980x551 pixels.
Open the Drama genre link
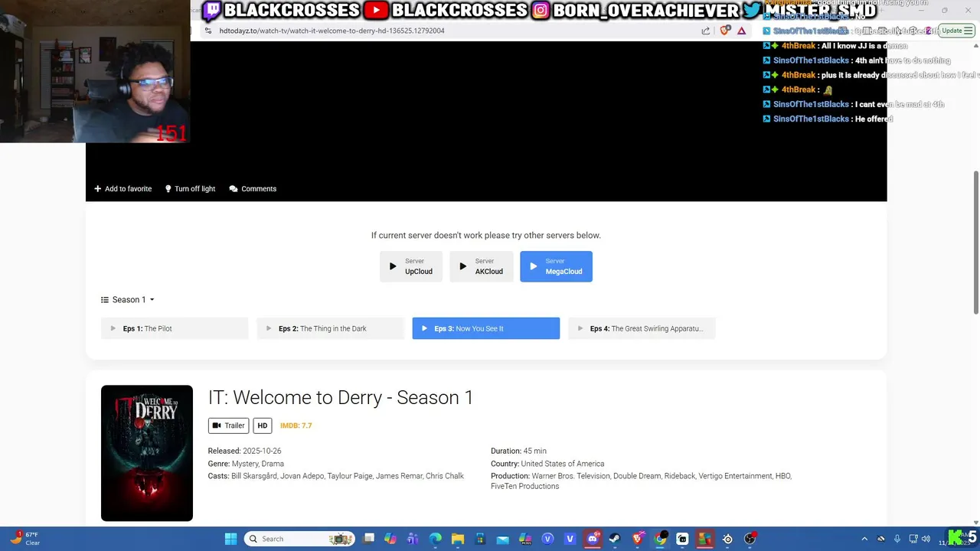click(x=273, y=464)
